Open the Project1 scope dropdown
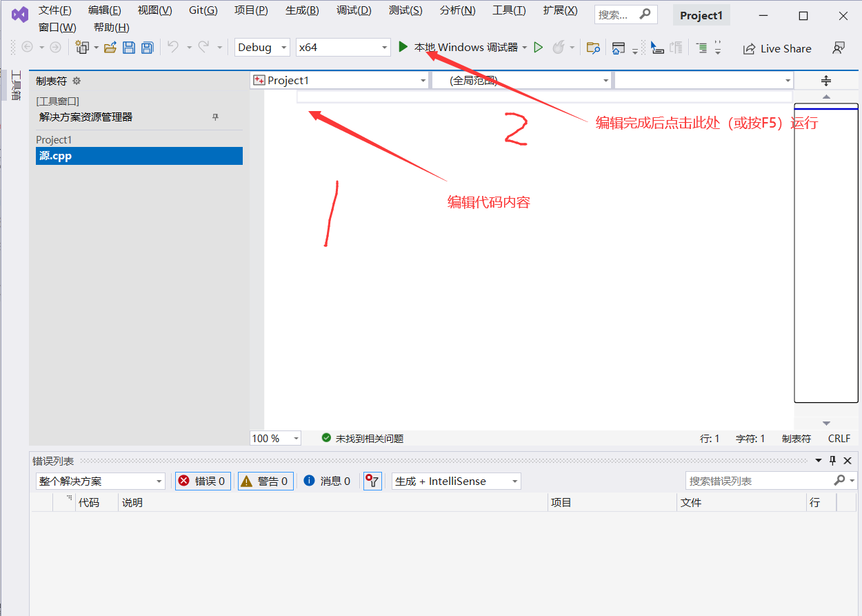This screenshot has height=616, width=862. click(x=340, y=81)
